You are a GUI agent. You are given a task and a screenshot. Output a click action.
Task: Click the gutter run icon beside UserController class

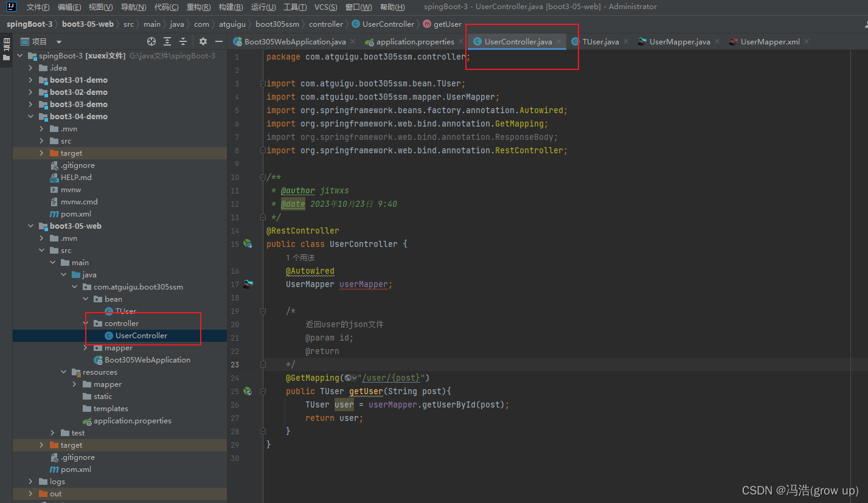pos(248,243)
